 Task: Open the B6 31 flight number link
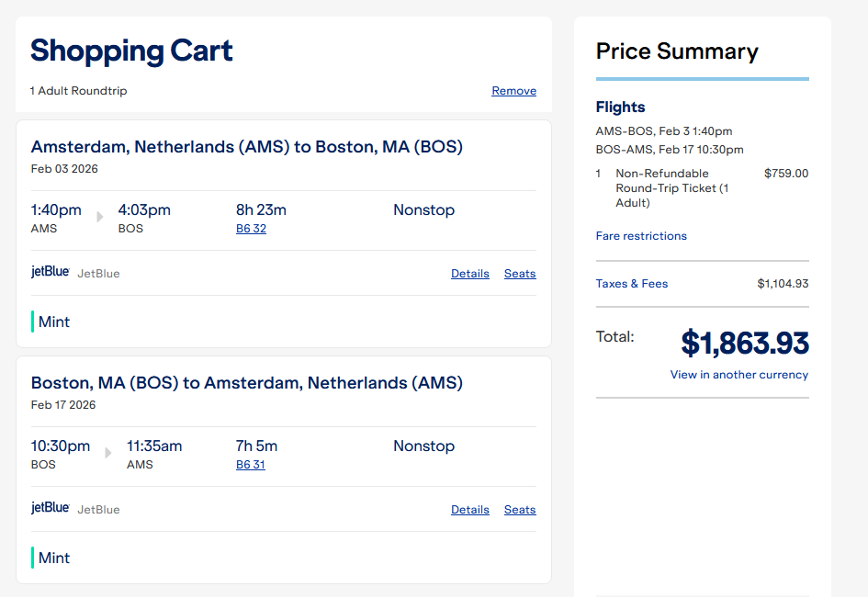pos(251,465)
